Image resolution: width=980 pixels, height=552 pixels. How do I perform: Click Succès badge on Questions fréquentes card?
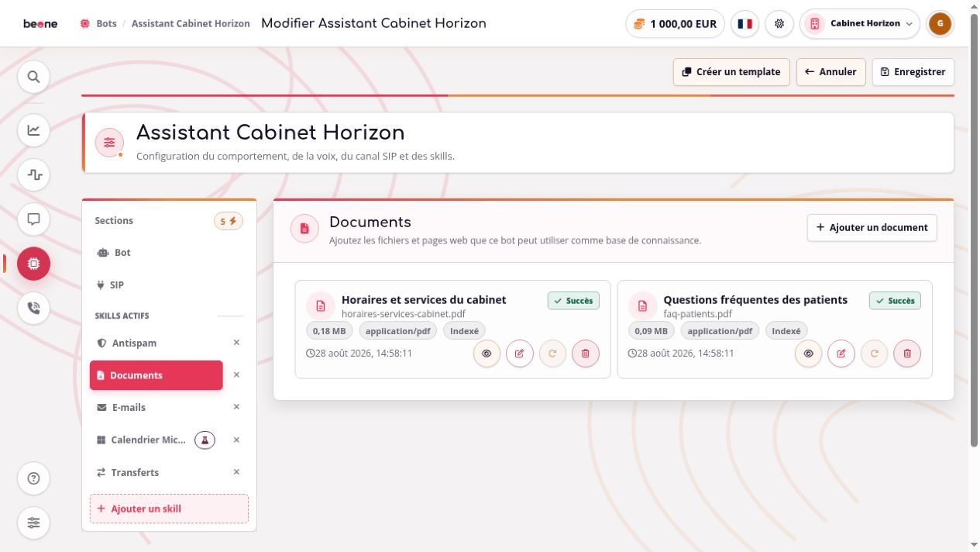point(895,301)
